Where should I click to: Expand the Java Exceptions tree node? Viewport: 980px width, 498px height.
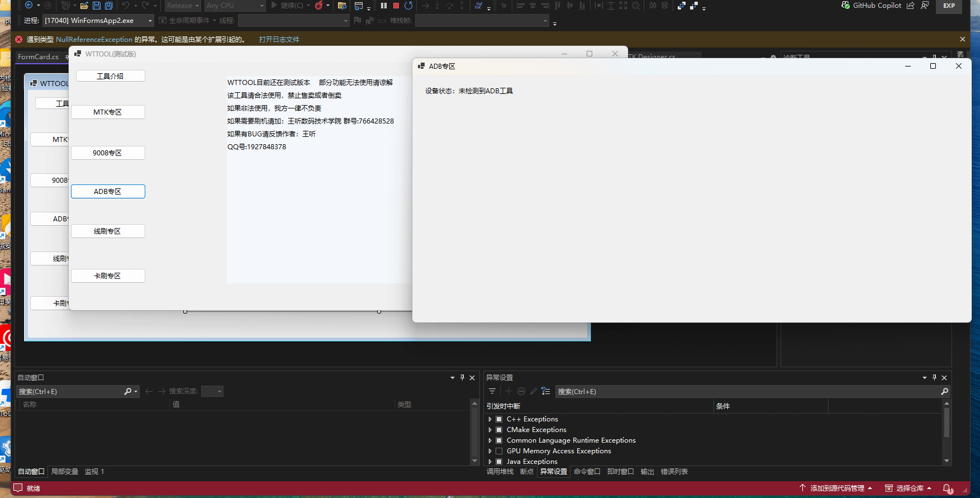click(490, 462)
